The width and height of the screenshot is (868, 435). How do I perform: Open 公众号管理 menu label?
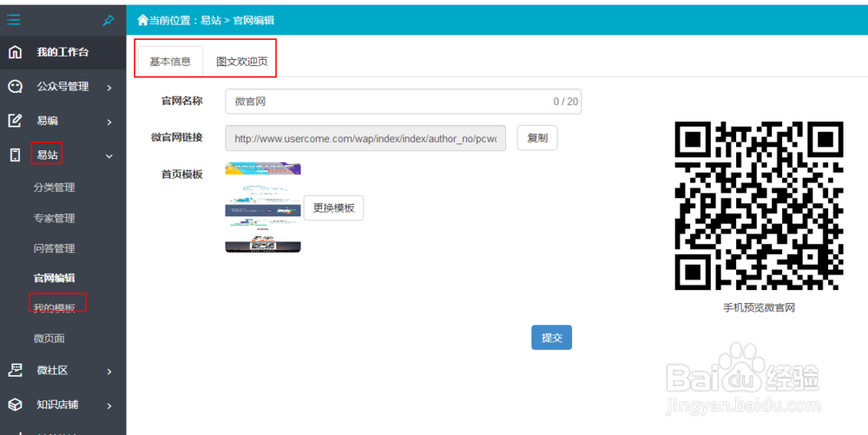pyautogui.click(x=62, y=86)
